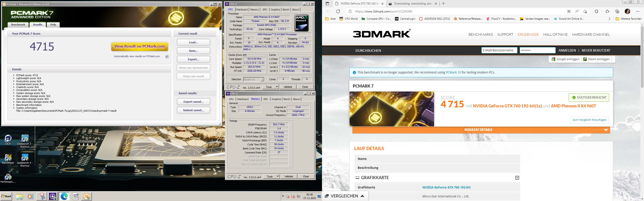Viewport: 644px width, 201px height.
Task: Click the Edge page vertical scrollbar
Action: (x=642, y=57)
